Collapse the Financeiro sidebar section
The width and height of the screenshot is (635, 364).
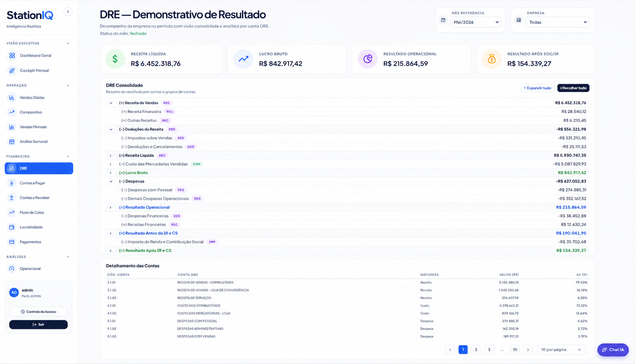tap(68, 156)
